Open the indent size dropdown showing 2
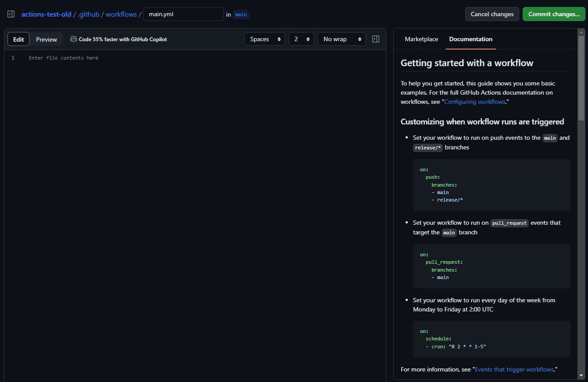This screenshot has height=382, width=588. coord(301,39)
